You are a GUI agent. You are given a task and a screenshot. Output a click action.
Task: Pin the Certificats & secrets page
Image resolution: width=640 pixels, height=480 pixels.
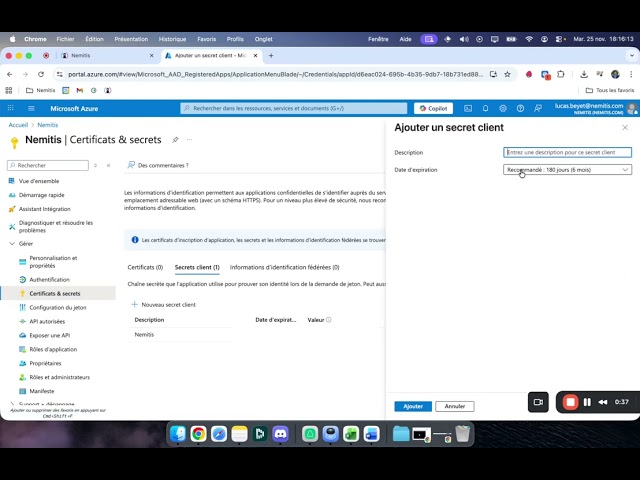click(x=175, y=140)
